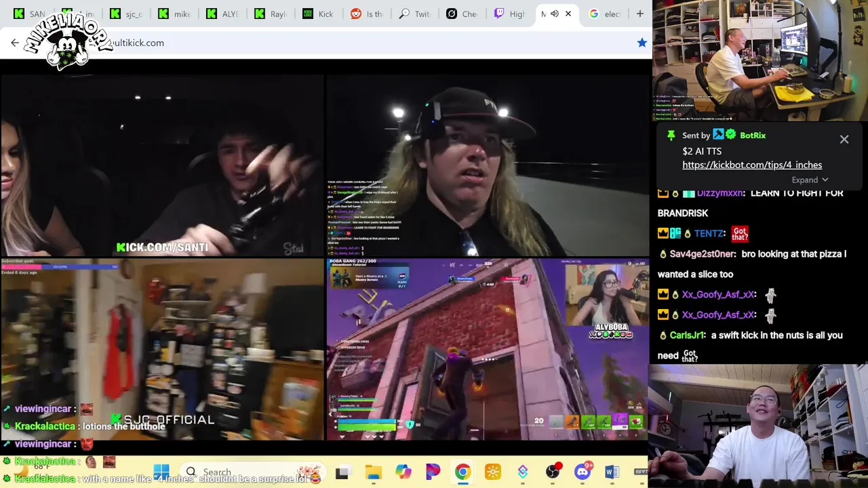
Task: Focus the Santi stream in the multiview
Action: tap(162, 165)
